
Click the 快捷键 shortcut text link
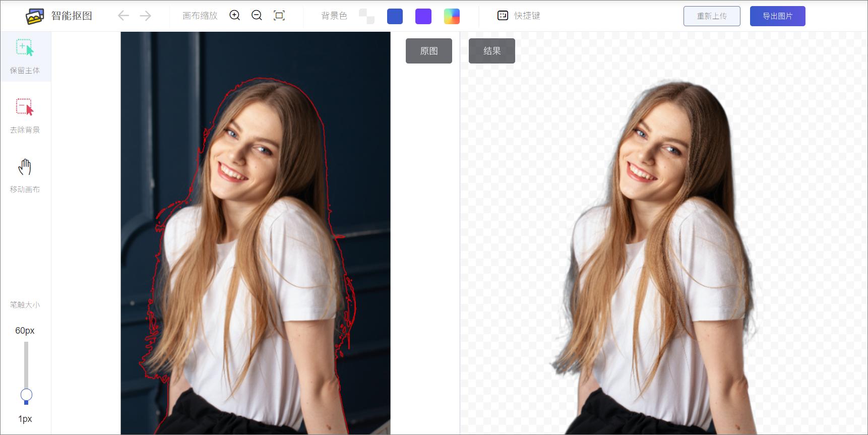pos(527,16)
